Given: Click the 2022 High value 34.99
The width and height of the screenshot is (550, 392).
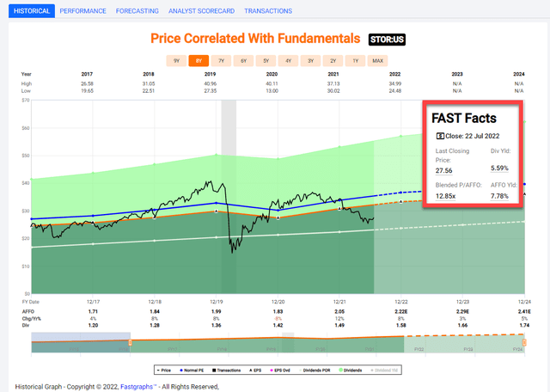Looking at the screenshot, I should pyautogui.click(x=395, y=84).
